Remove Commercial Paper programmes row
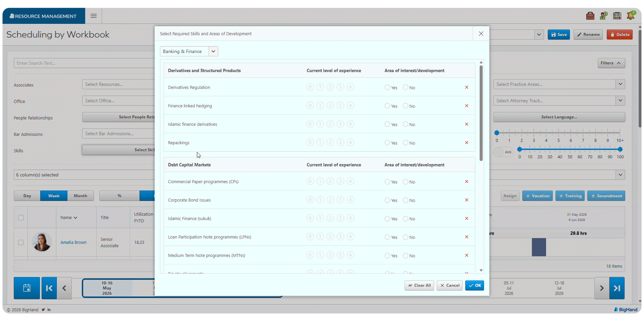Image resolution: width=644 pixels, height=322 pixels. [x=467, y=181]
